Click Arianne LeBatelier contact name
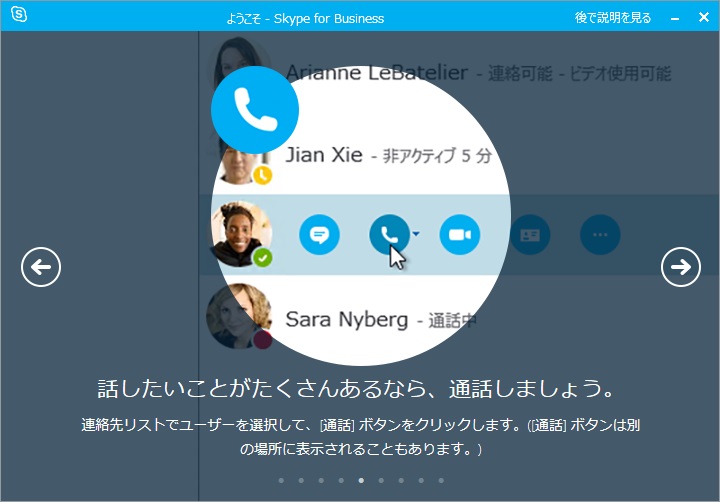 377,73
